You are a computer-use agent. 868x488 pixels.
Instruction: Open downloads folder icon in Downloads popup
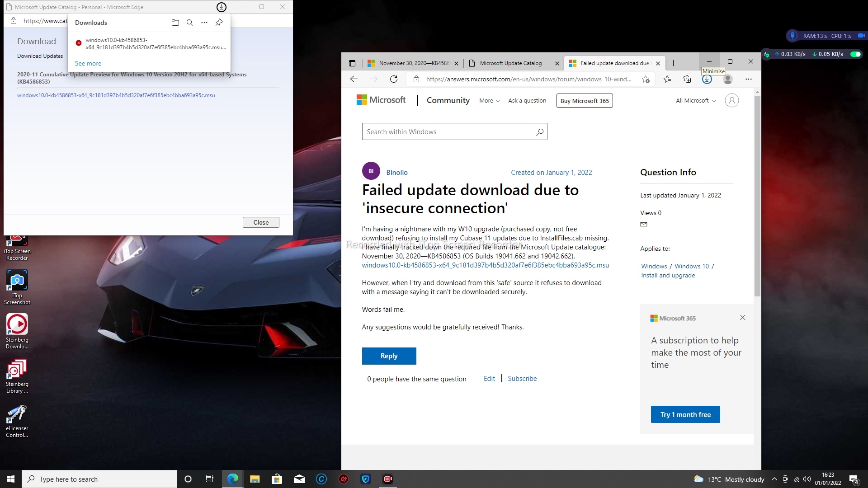[175, 23]
